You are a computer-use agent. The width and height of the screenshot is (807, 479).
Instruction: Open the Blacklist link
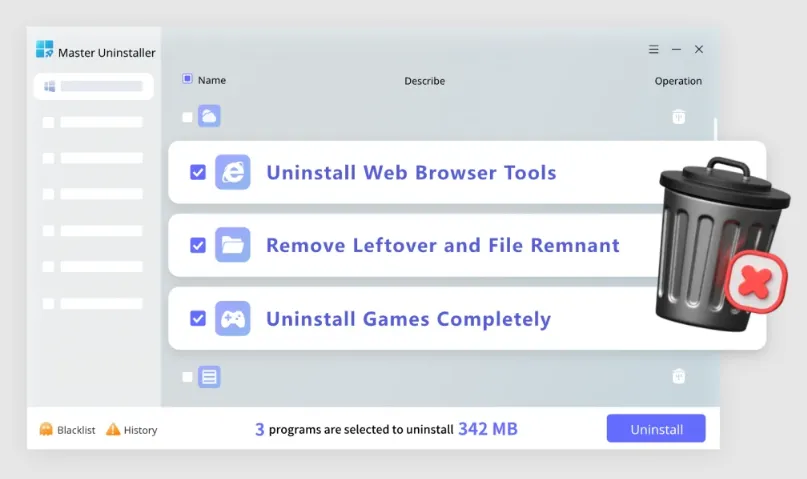76,430
